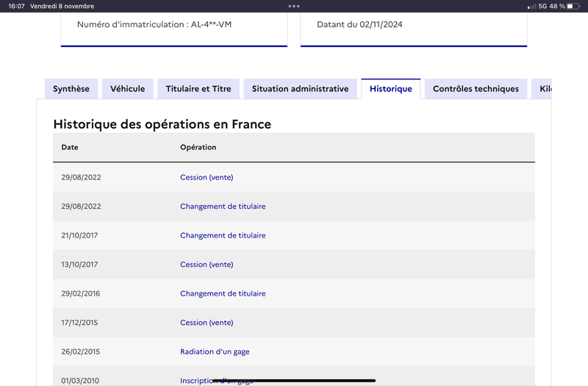Select the Situation administrative tab
The width and height of the screenshot is (588, 386).
301,89
